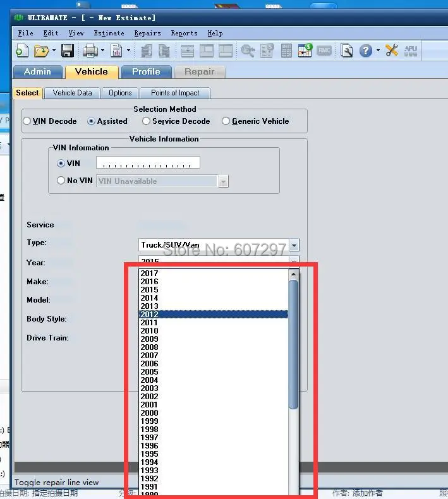Open the Points of Impact sub-tab
448x499 pixels.
[x=175, y=93]
